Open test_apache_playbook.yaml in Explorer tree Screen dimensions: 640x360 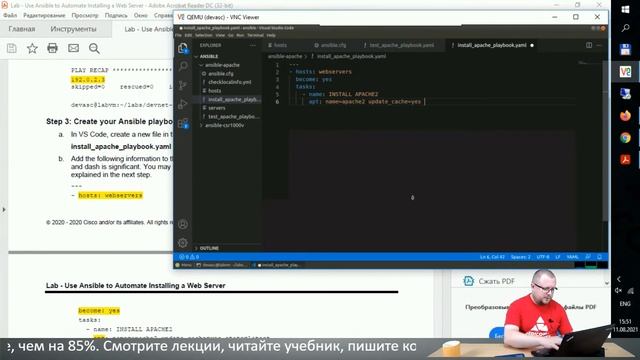(x=233, y=116)
